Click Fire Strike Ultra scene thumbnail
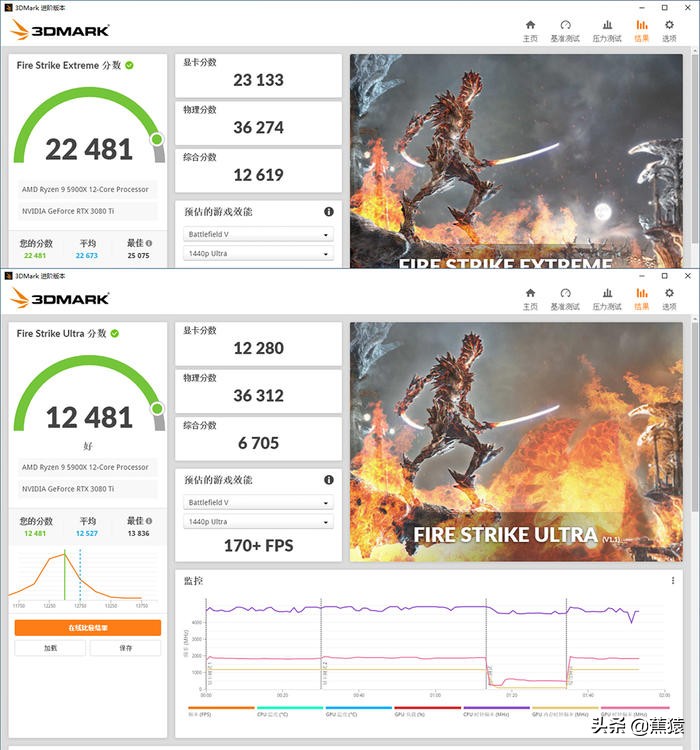 point(516,441)
